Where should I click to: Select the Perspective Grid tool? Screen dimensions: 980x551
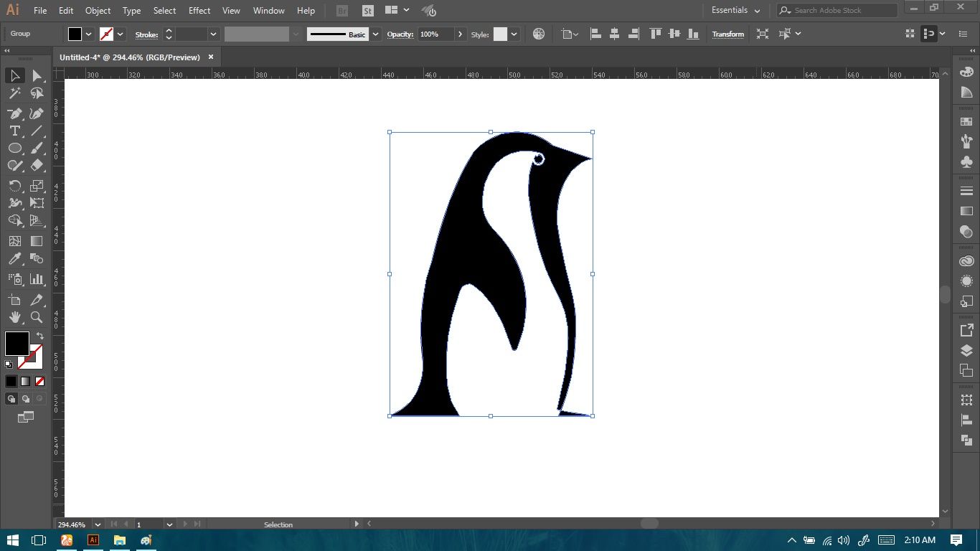point(37,220)
